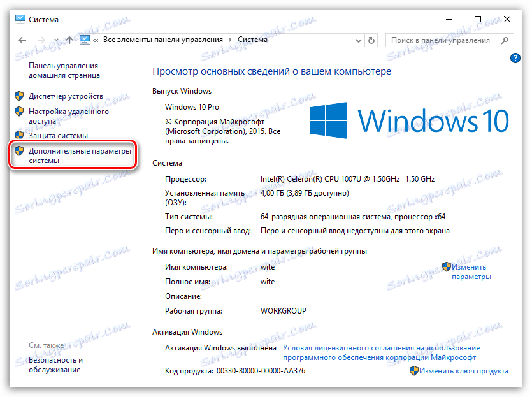
Task: Open Панель управления — домашняя страница
Action: 68,70
